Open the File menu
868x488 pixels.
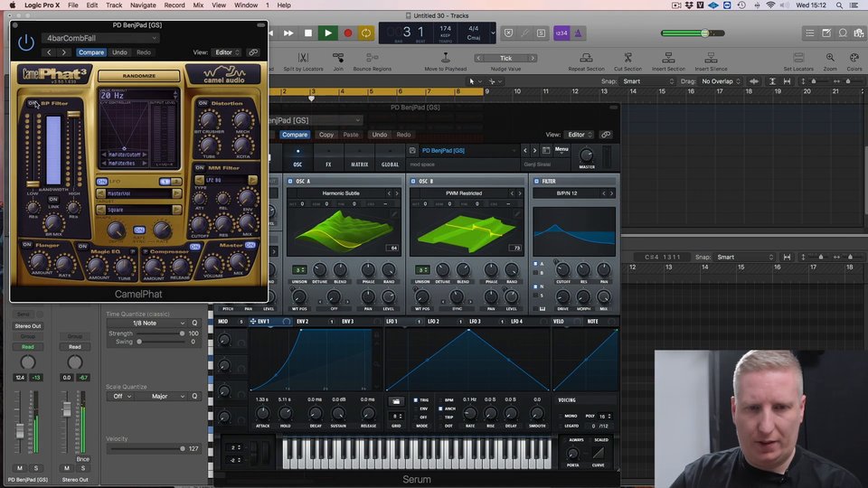point(72,5)
